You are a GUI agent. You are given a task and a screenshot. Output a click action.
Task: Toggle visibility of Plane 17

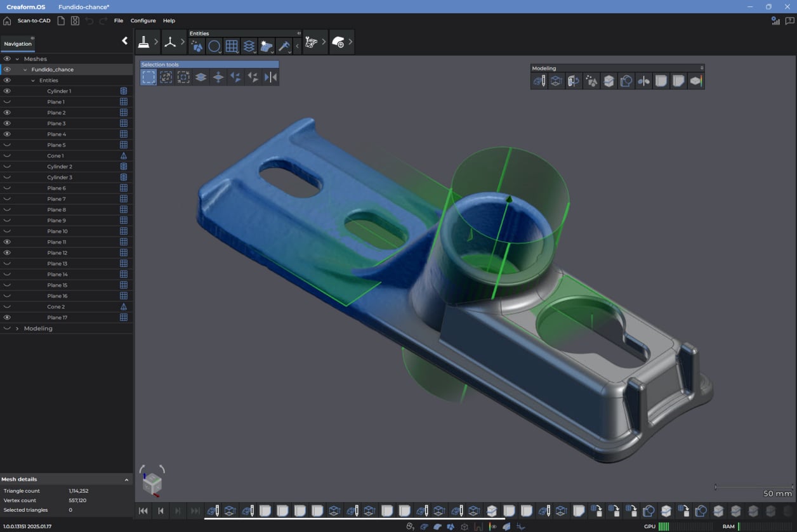coord(8,318)
